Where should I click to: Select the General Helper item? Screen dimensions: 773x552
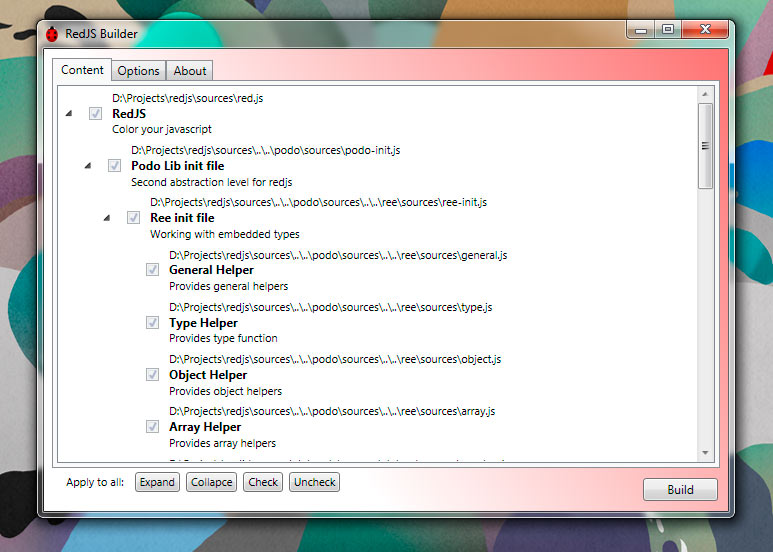pyautogui.click(x=211, y=270)
